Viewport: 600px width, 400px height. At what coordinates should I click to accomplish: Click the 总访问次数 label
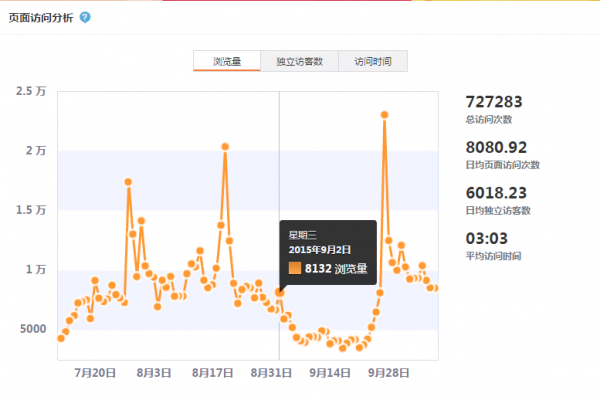pyautogui.click(x=489, y=119)
